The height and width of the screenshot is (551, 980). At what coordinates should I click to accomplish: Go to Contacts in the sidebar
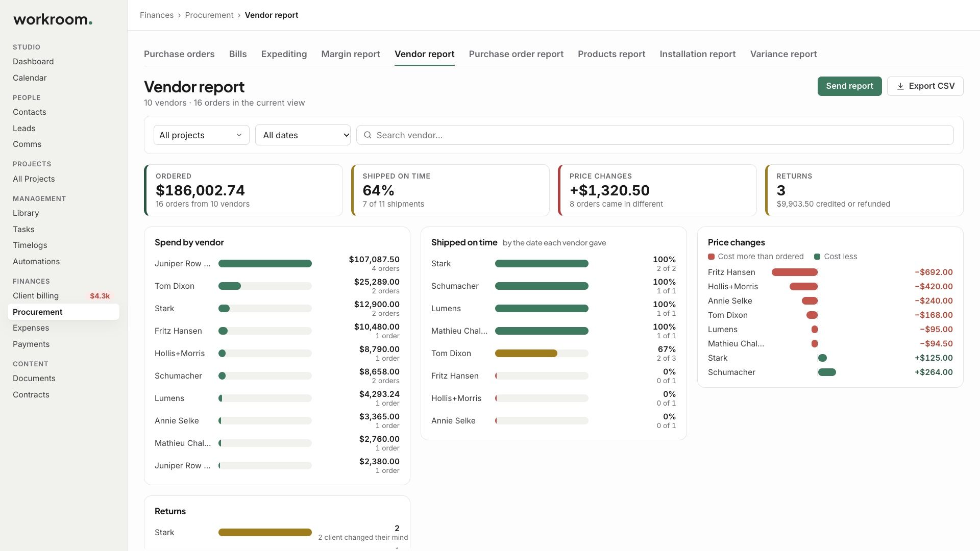click(x=30, y=112)
